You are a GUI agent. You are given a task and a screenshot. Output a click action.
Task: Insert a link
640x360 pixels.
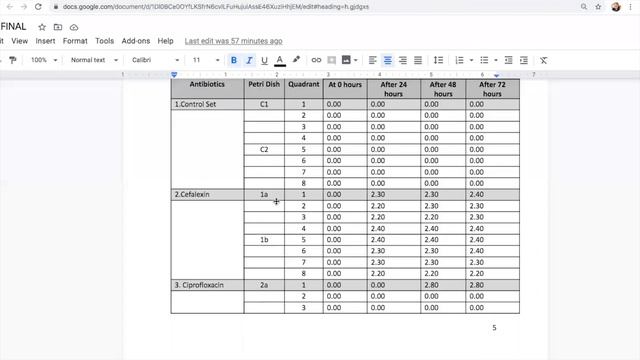[x=316, y=60]
